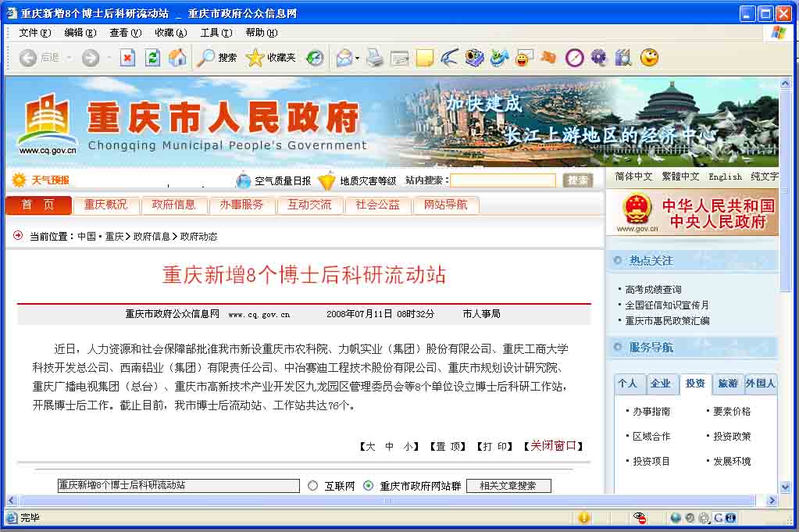
Task: Click the Print icon in toolbar
Action: (375, 58)
